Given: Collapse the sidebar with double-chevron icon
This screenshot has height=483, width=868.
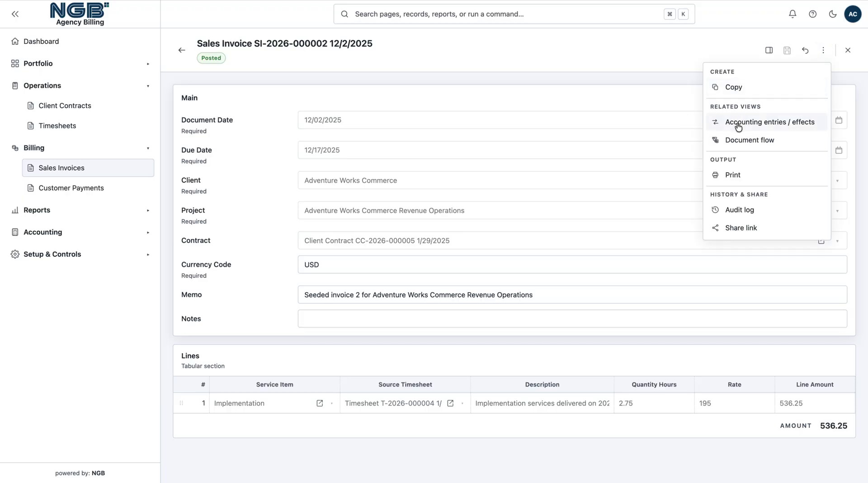Looking at the screenshot, I should [x=15, y=14].
